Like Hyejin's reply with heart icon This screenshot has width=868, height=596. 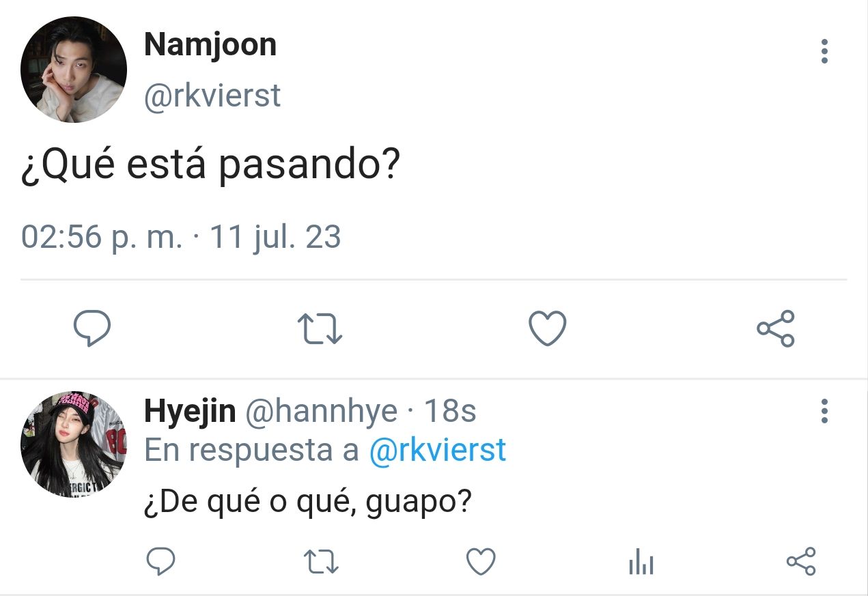point(481,562)
